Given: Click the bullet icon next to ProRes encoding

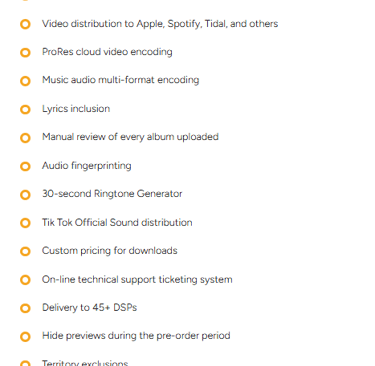Looking at the screenshot, I should tap(25, 53).
